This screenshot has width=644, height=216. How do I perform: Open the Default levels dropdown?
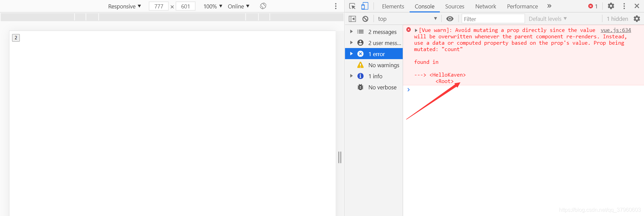(548, 19)
